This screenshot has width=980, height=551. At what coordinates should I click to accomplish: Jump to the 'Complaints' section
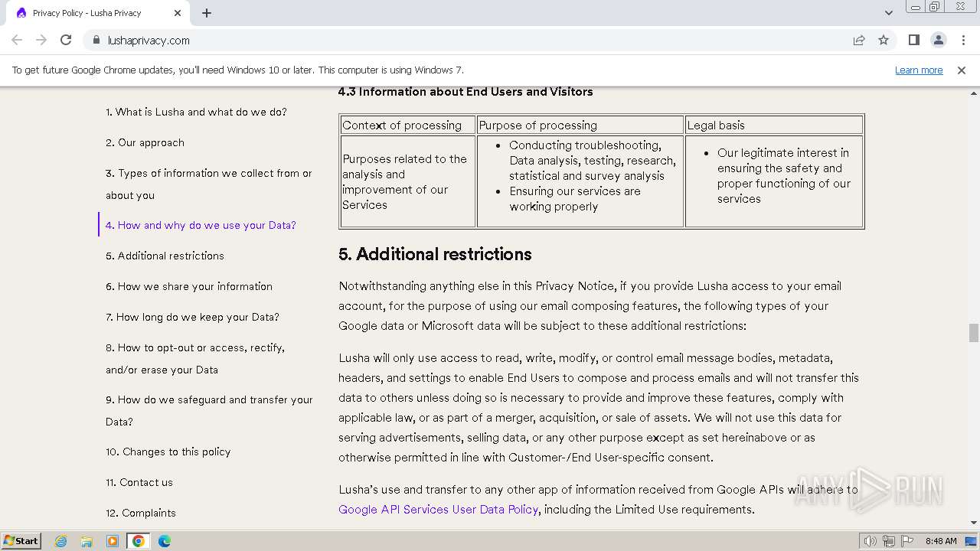pos(141,513)
